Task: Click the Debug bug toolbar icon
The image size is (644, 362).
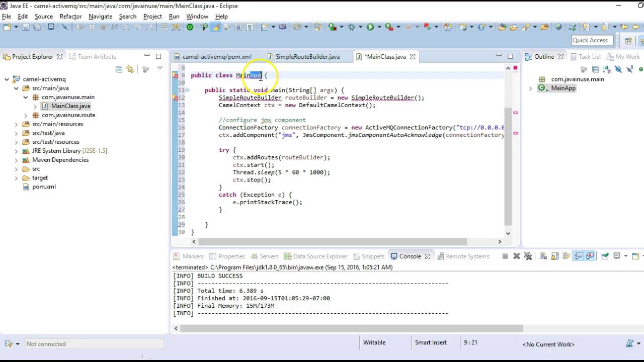Action: [352, 27]
